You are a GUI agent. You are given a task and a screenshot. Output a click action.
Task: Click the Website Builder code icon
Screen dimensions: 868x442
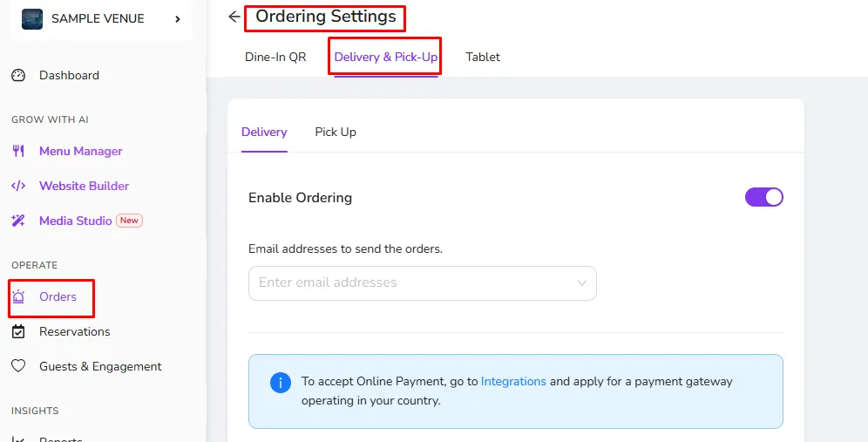18,186
